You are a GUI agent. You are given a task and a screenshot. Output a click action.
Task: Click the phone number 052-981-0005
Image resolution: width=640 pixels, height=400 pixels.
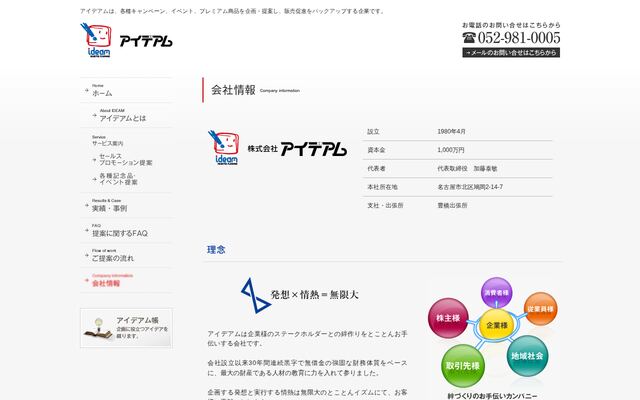coord(519,38)
